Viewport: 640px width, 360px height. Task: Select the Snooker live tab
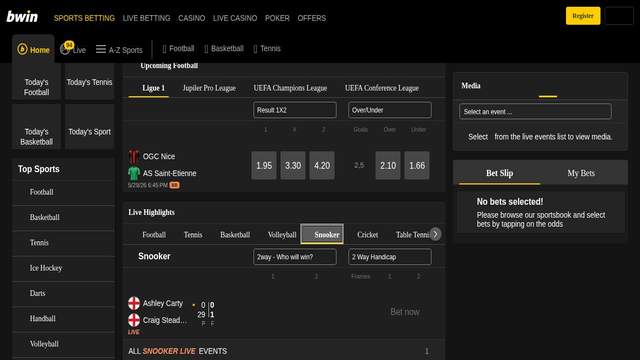322,234
